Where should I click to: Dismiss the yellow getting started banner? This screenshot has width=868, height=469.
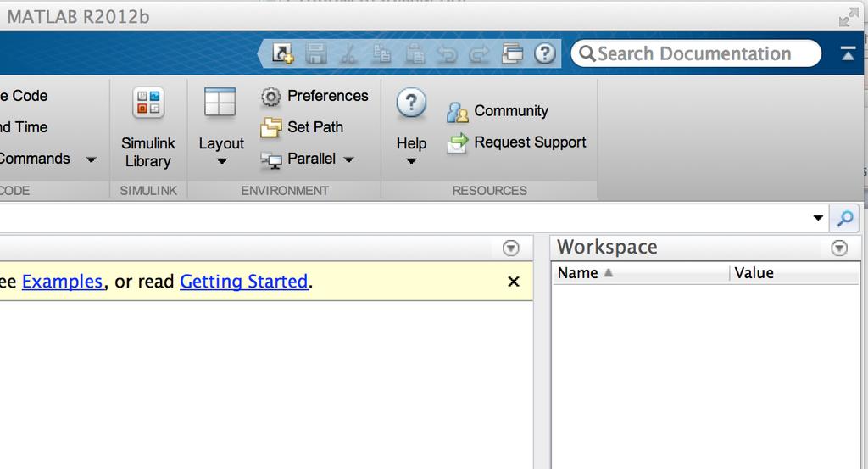(514, 282)
